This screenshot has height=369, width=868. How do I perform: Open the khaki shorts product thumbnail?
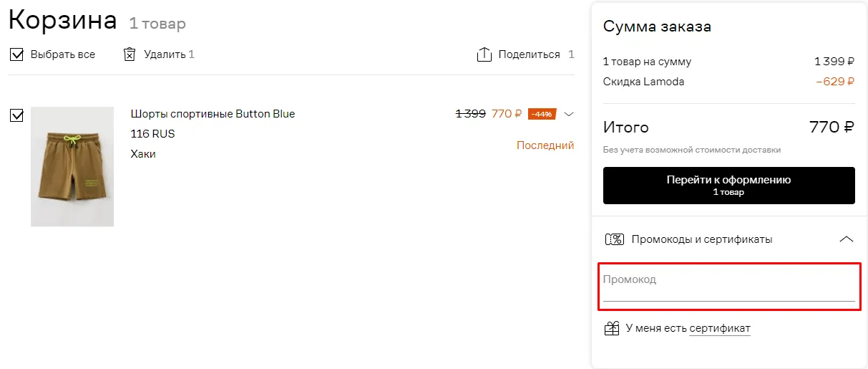(72, 166)
